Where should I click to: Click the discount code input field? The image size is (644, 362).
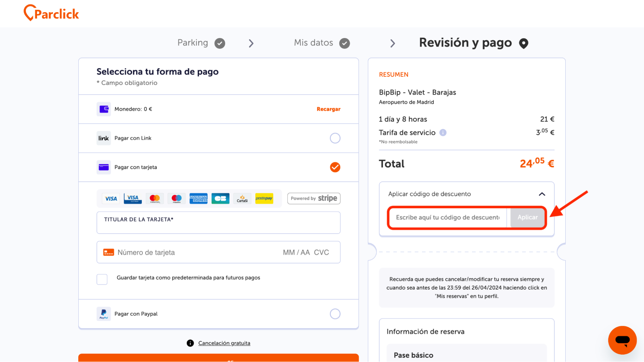[x=448, y=217]
